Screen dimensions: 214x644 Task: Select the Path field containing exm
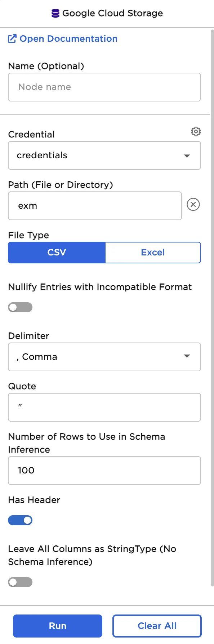pyautogui.click(x=95, y=205)
